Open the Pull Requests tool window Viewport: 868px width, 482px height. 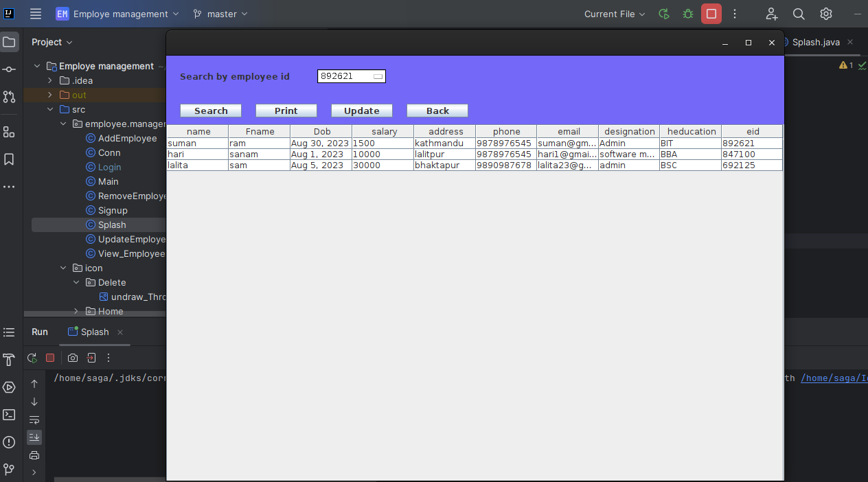(9, 97)
